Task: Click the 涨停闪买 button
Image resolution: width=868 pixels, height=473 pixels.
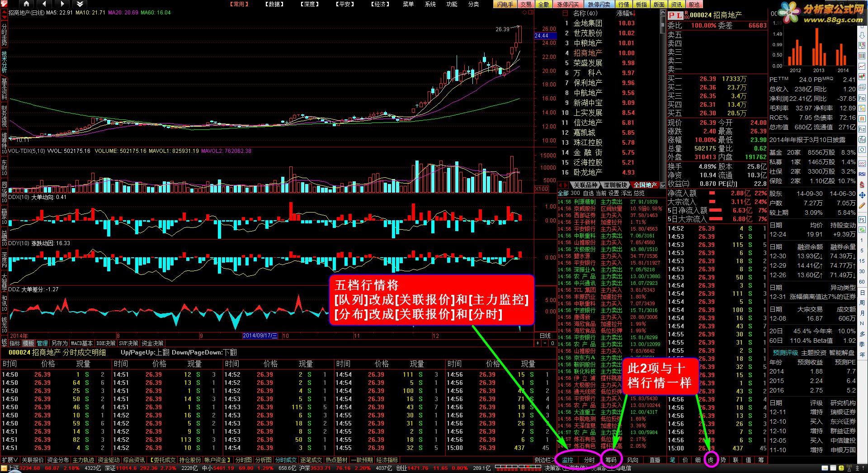Action: pyautogui.click(x=568, y=4)
